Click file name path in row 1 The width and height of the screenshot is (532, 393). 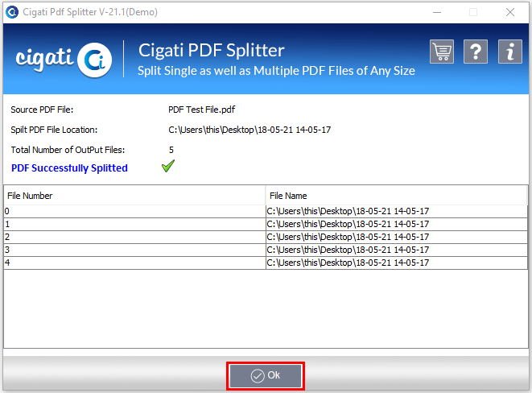point(397,224)
